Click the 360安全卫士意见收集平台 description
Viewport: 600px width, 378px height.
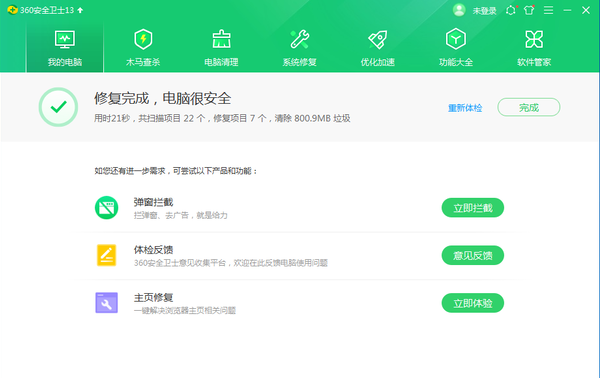231,263
